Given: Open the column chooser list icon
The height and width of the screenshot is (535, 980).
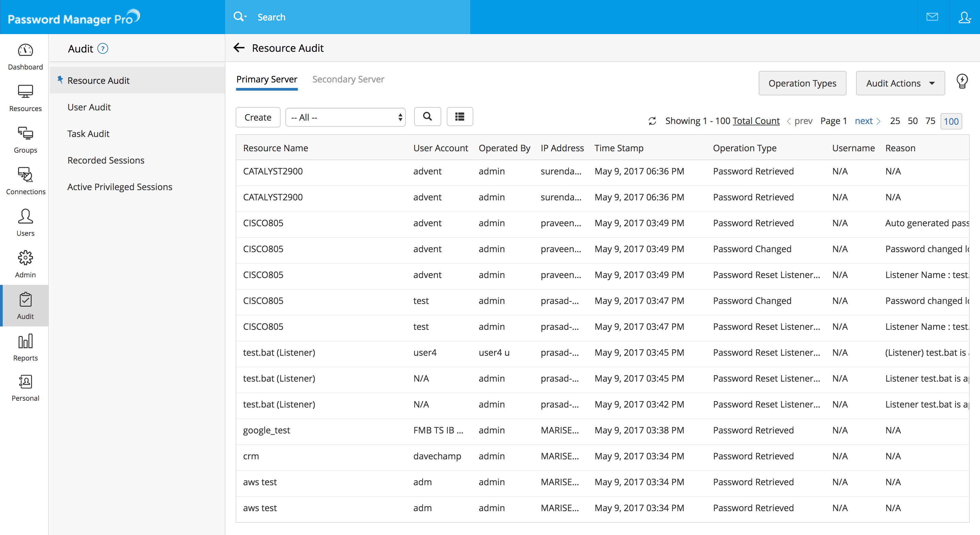Looking at the screenshot, I should pyautogui.click(x=460, y=117).
